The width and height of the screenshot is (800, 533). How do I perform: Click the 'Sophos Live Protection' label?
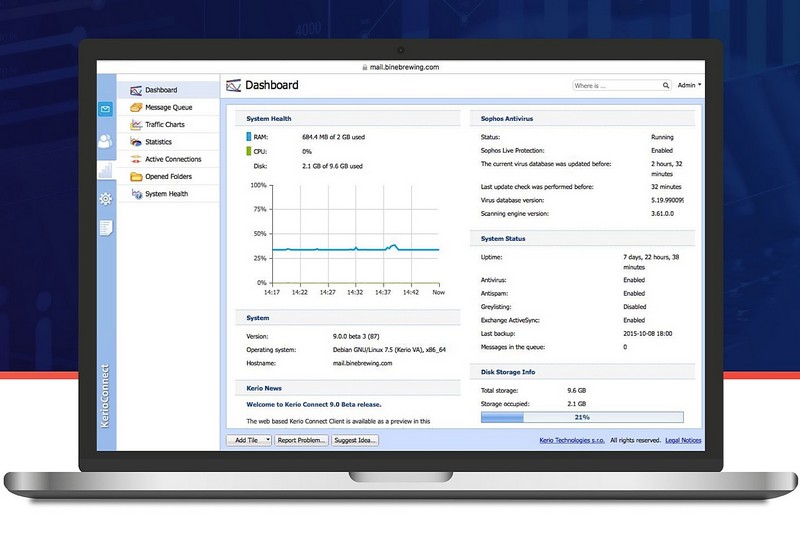[512, 150]
